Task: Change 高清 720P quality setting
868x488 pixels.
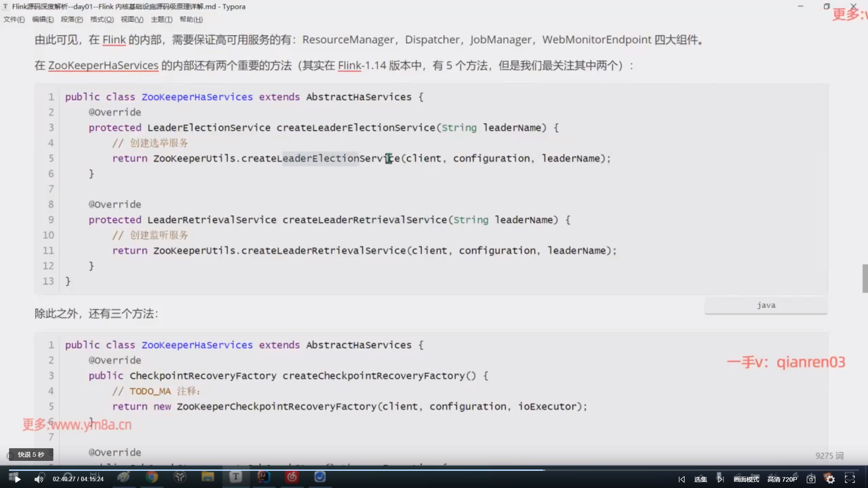Action: click(782, 479)
